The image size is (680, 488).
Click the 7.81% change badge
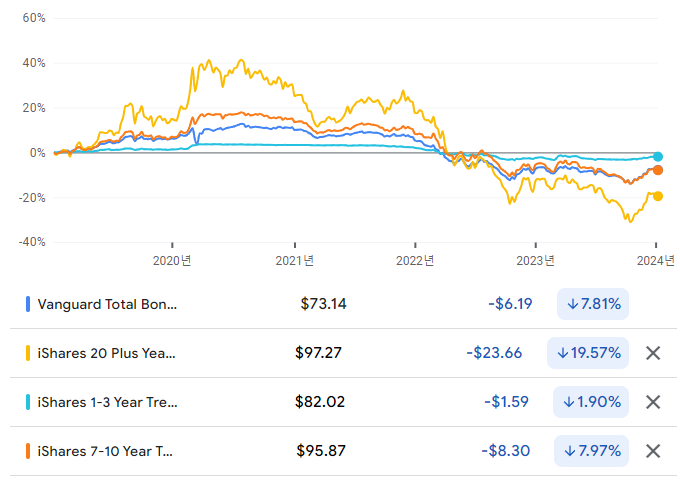click(593, 304)
